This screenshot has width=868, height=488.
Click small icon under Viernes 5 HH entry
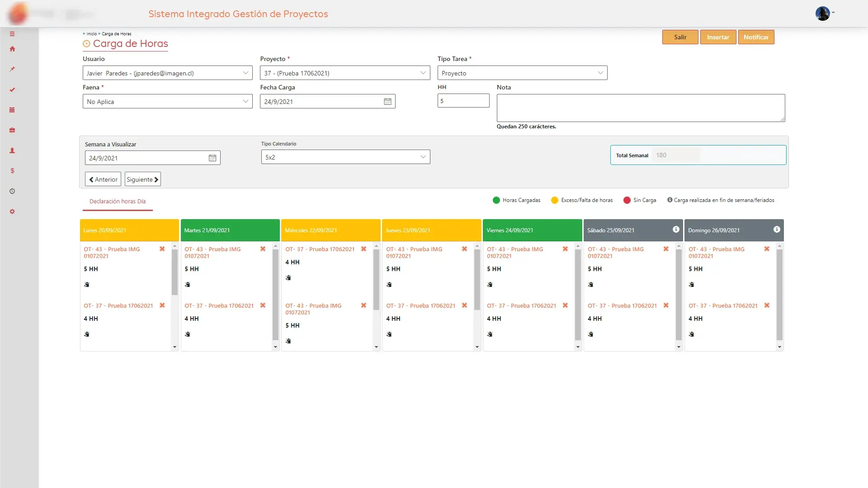pyautogui.click(x=490, y=285)
